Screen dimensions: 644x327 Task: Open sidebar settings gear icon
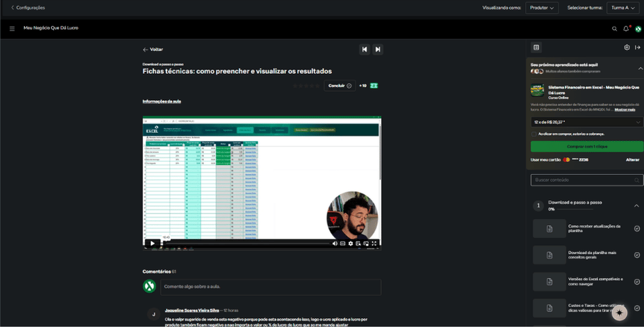click(627, 47)
